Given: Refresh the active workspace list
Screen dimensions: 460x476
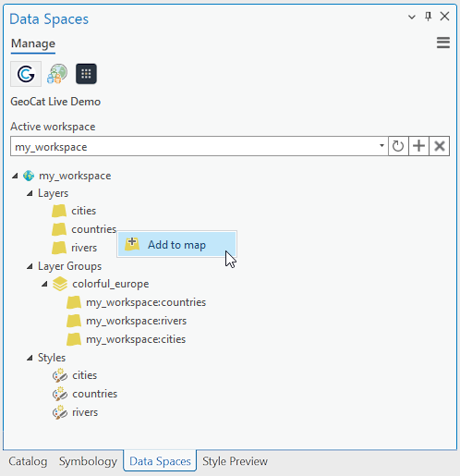Looking at the screenshot, I should pyautogui.click(x=398, y=146).
